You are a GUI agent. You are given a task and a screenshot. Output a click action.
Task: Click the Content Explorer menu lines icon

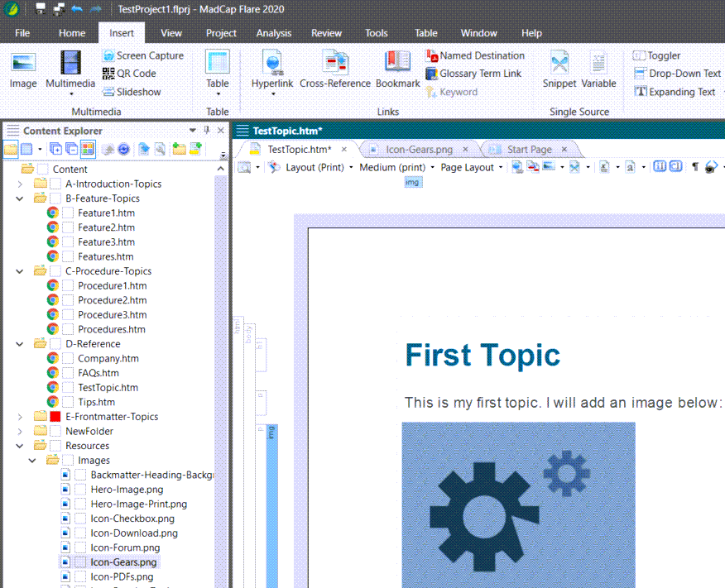coord(13,131)
